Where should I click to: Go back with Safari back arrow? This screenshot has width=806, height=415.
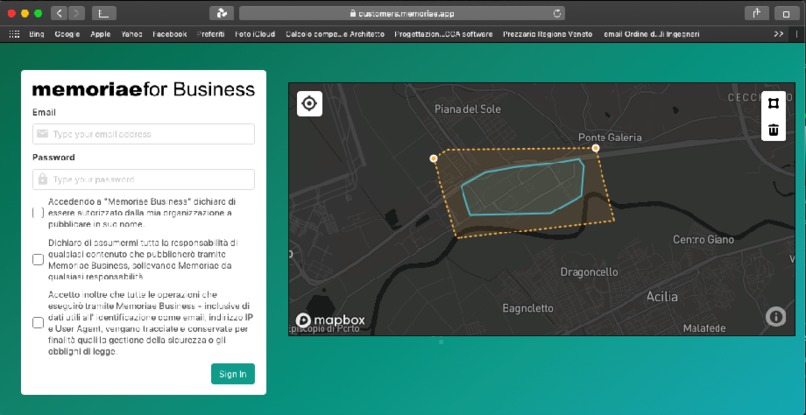(59, 13)
